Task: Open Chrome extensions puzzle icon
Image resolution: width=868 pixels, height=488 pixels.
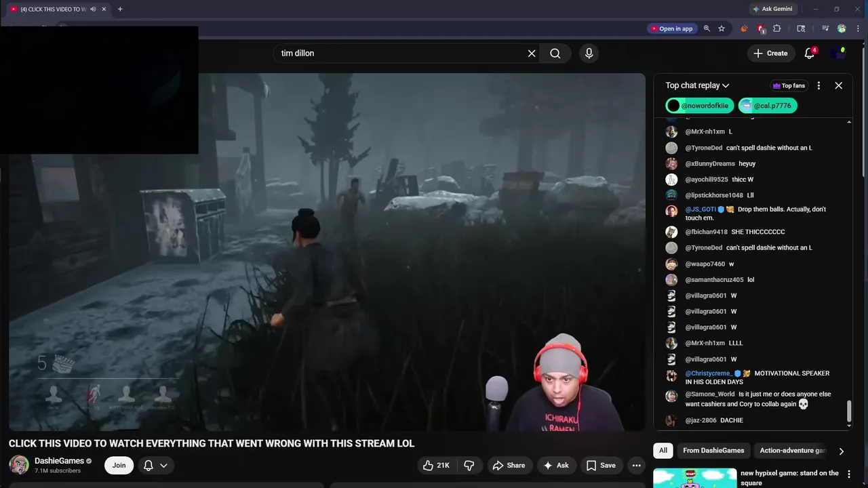Action: coord(777,28)
